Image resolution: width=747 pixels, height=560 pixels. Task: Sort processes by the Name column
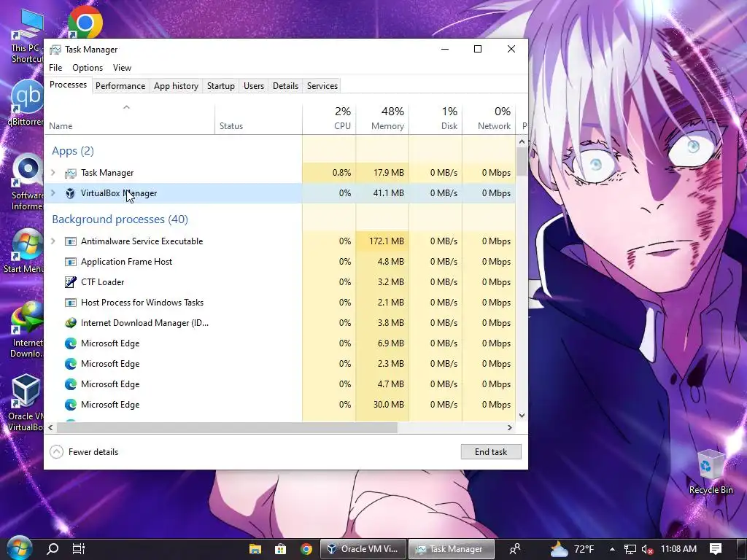130,118
